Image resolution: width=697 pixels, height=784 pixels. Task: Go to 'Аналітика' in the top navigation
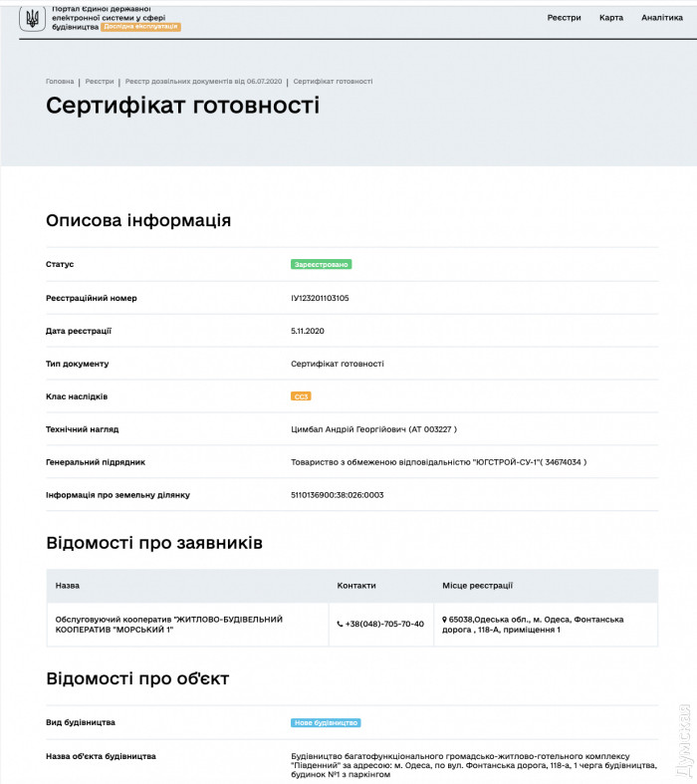pos(661,18)
